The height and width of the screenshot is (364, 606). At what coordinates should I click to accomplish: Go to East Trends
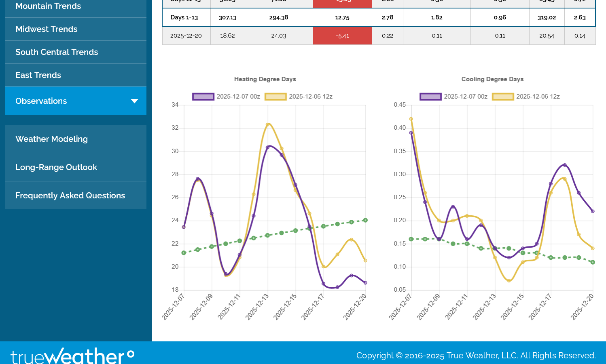[38, 75]
